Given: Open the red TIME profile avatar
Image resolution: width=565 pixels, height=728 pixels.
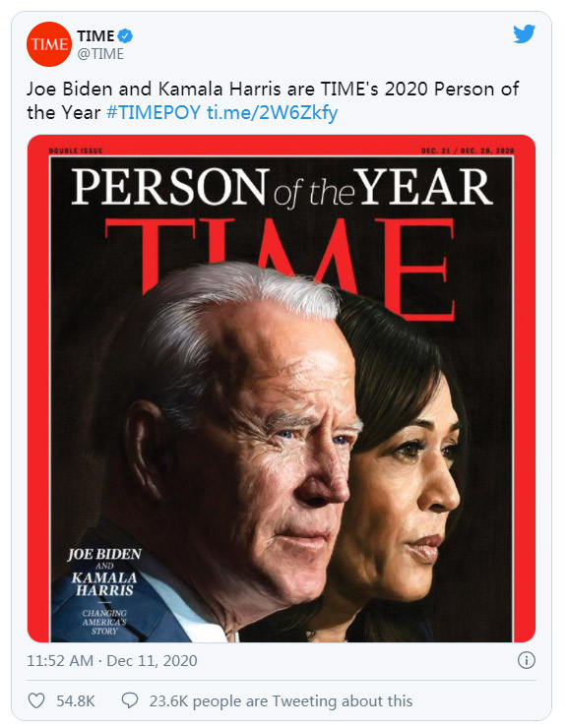Looking at the screenshot, I should [x=49, y=44].
